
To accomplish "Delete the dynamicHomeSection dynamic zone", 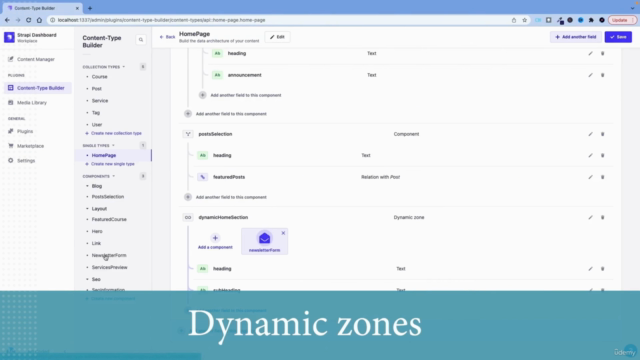I will point(602,218).
